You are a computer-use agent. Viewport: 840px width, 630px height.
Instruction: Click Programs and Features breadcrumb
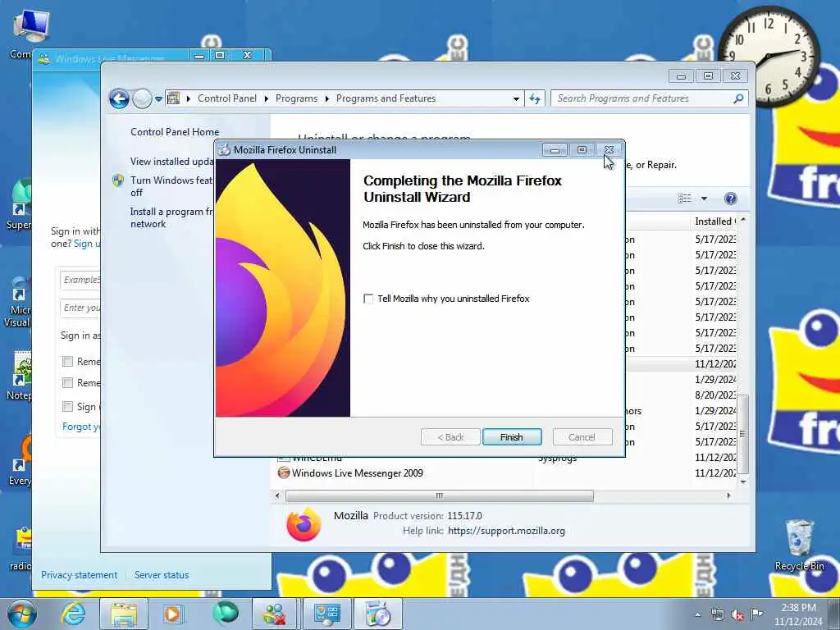386,98
